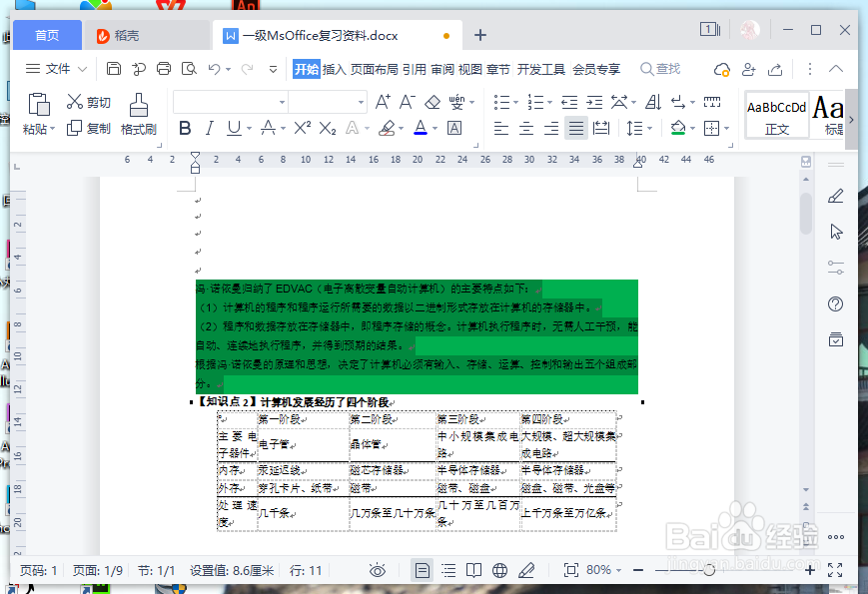868x594 pixels.
Task: Select the sidebar cursor selection tool
Action: [836, 232]
